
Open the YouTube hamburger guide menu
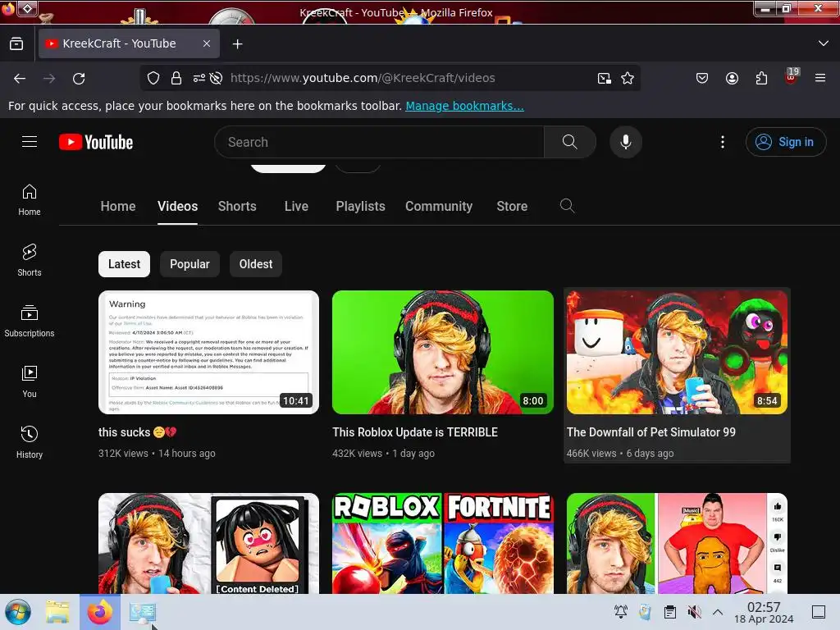click(x=30, y=142)
